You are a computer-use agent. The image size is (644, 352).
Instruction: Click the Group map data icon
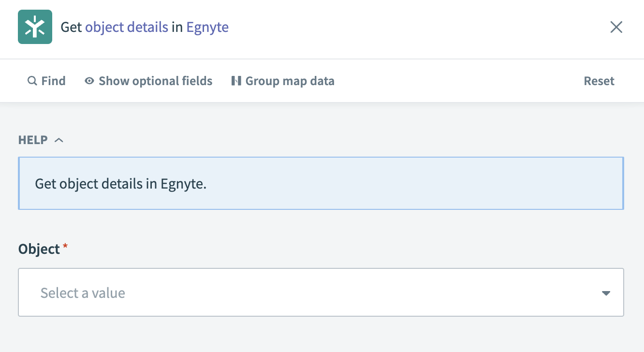click(236, 81)
